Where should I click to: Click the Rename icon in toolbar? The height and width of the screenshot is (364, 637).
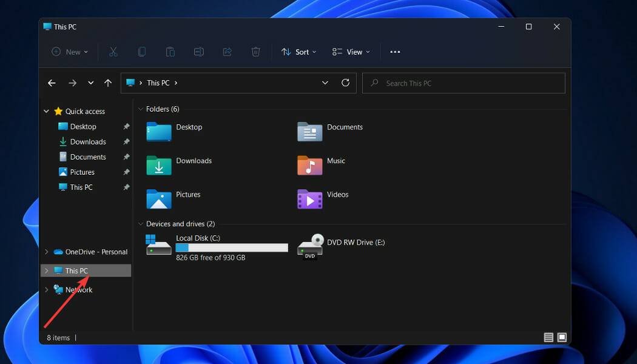coord(199,52)
